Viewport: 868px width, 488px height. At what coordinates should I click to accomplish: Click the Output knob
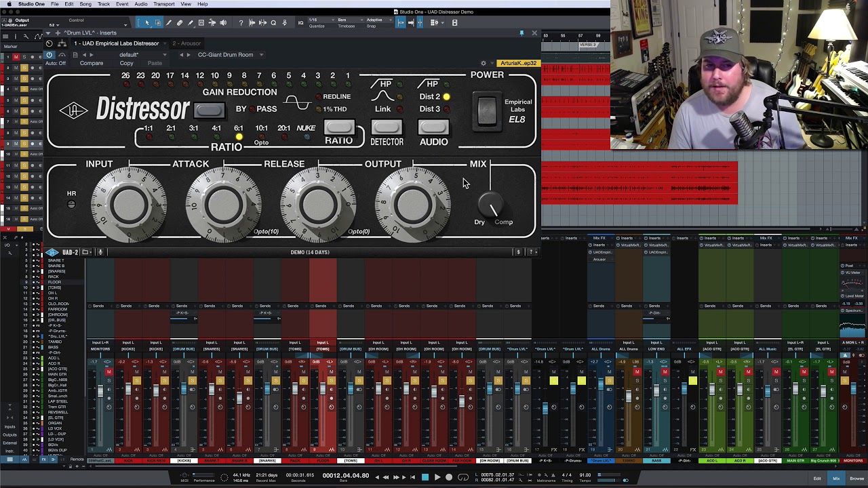pos(412,205)
